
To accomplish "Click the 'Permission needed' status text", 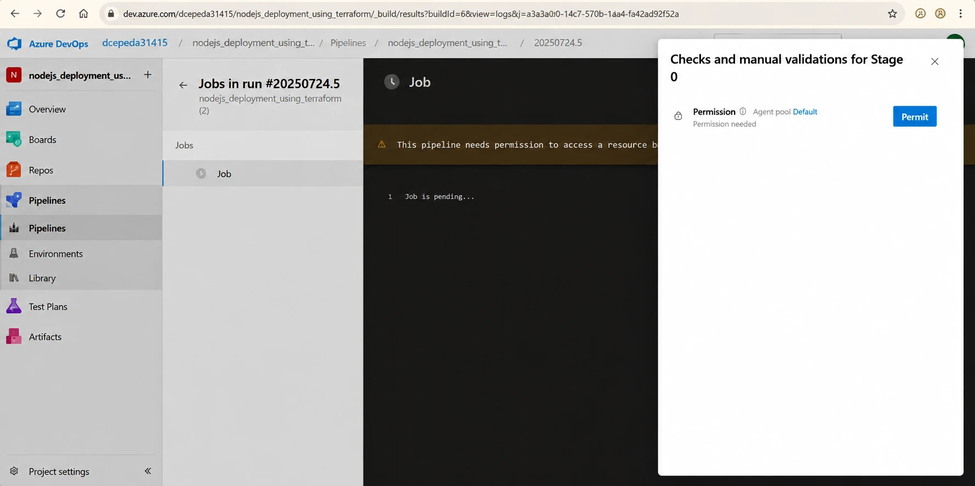I will pos(724,124).
